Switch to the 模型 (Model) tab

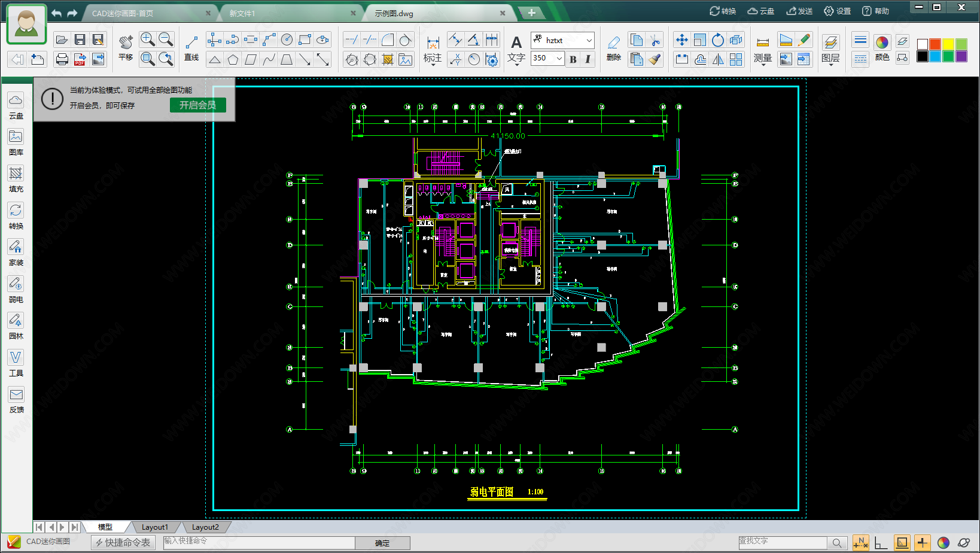(x=105, y=527)
